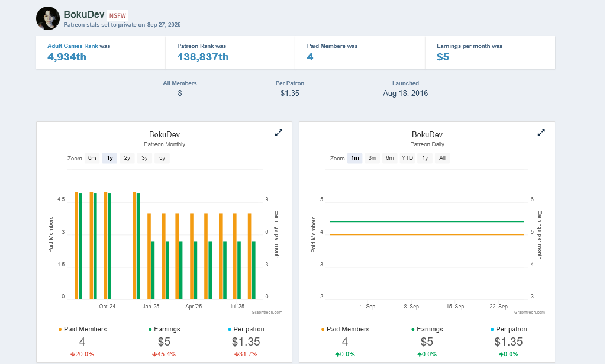Toggle Paid Members series in monthly legend
This screenshot has height=364, width=606.
pyautogui.click(x=85, y=329)
